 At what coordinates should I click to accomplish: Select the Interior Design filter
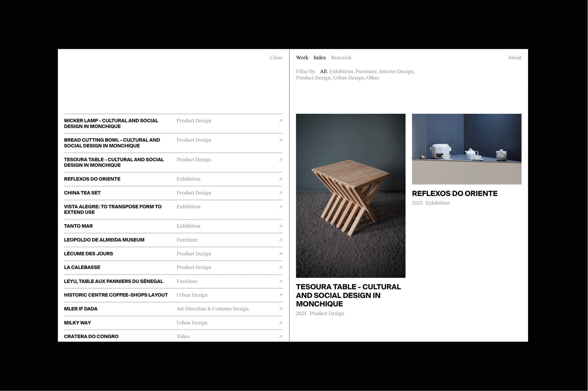[x=396, y=72]
